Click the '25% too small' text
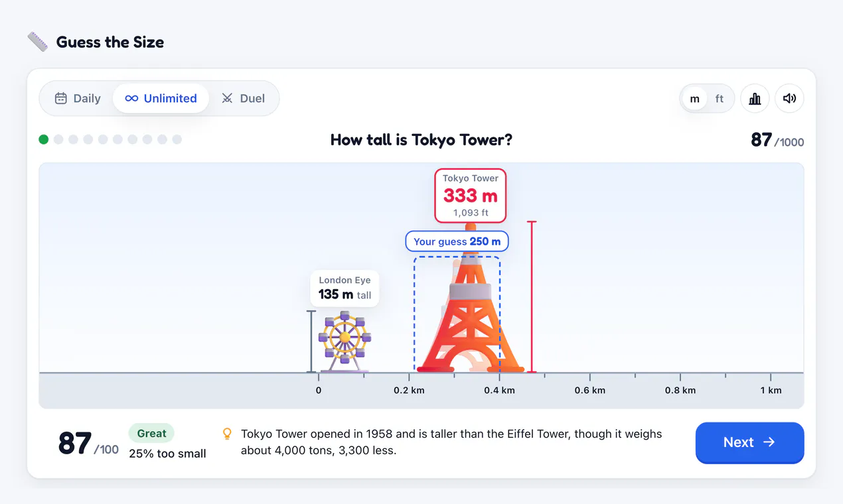Screen dimensions: 843x504 [x=167, y=454]
